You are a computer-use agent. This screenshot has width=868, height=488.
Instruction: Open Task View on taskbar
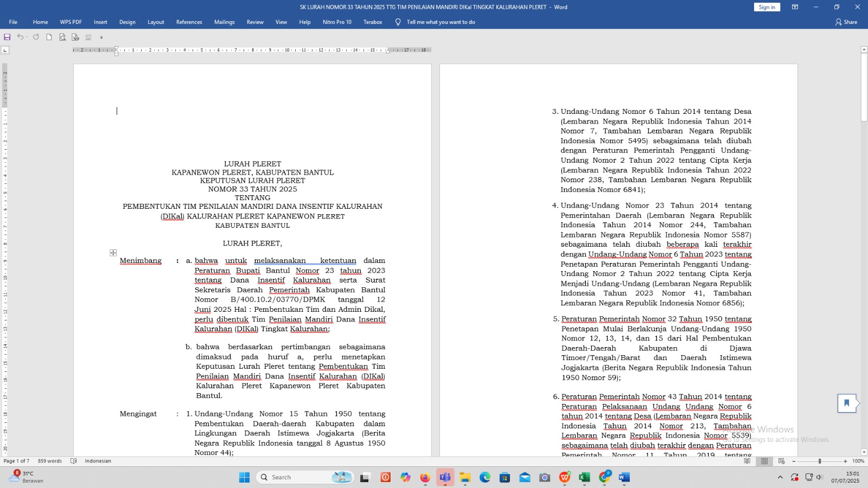click(x=365, y=477)
